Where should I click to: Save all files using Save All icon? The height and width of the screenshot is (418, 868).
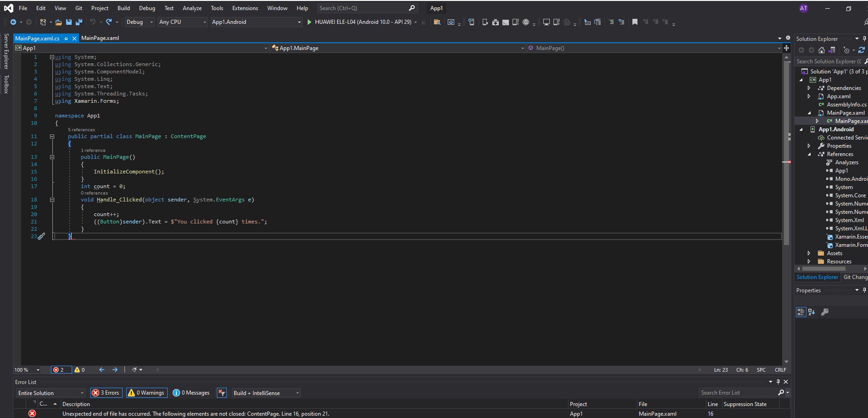79,22
